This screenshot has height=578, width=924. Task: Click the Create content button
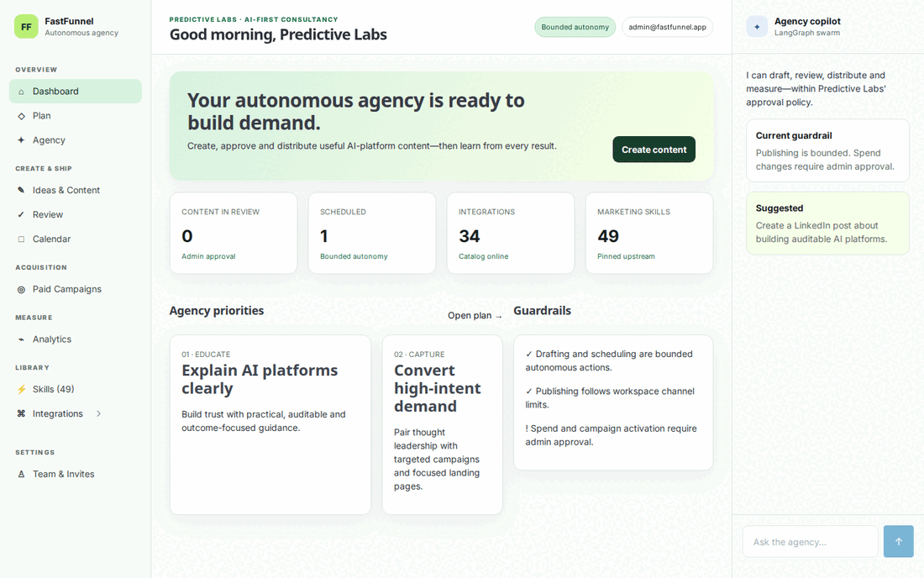[x=654, y=150]
